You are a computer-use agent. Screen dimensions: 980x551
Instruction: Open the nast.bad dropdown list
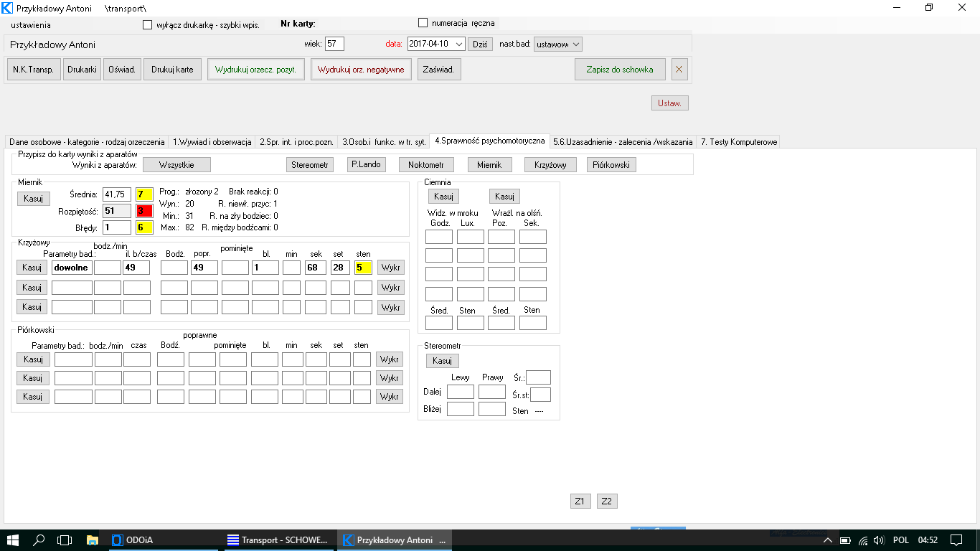(x=576, y=44)
